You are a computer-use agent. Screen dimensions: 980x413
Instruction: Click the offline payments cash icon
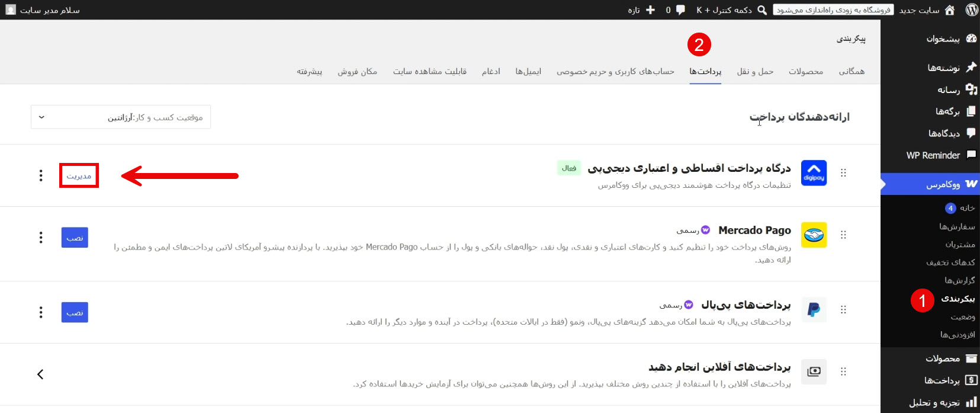[814, 372]
